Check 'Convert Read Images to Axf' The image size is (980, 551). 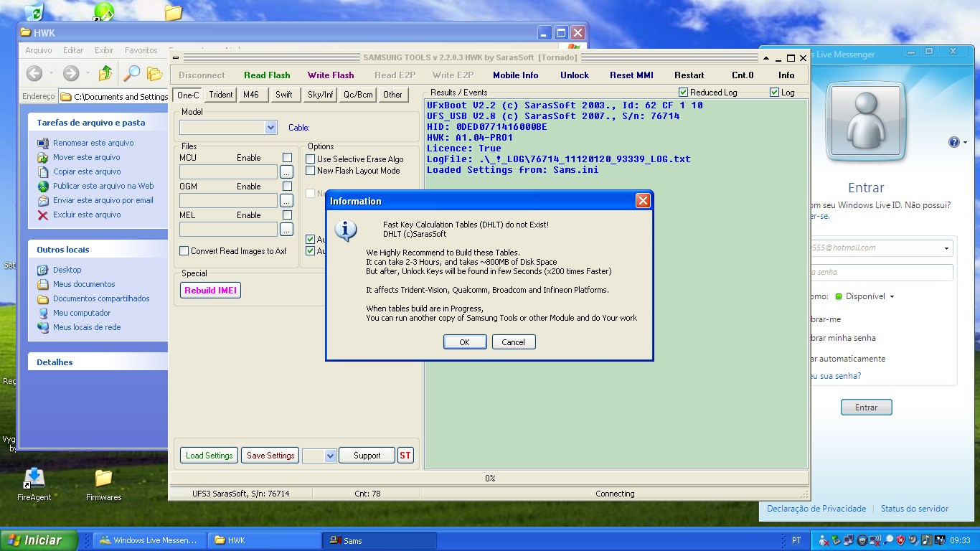point(184,251)
